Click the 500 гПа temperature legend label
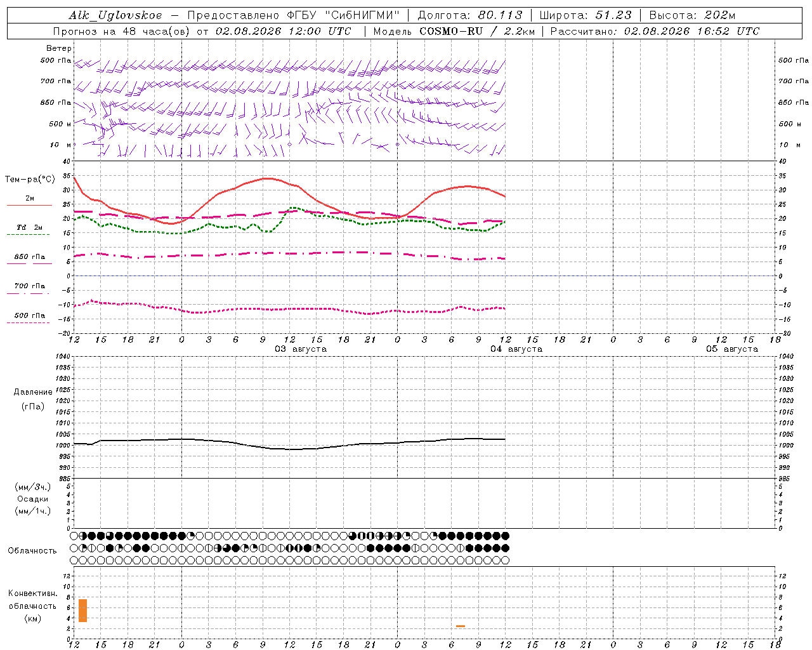The height and width of the screenshot is (650, 812). coord(30,315)
